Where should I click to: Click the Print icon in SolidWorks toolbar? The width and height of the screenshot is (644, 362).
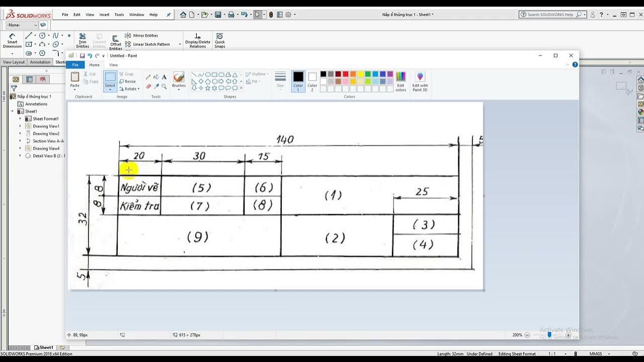(x=231, y=15)
